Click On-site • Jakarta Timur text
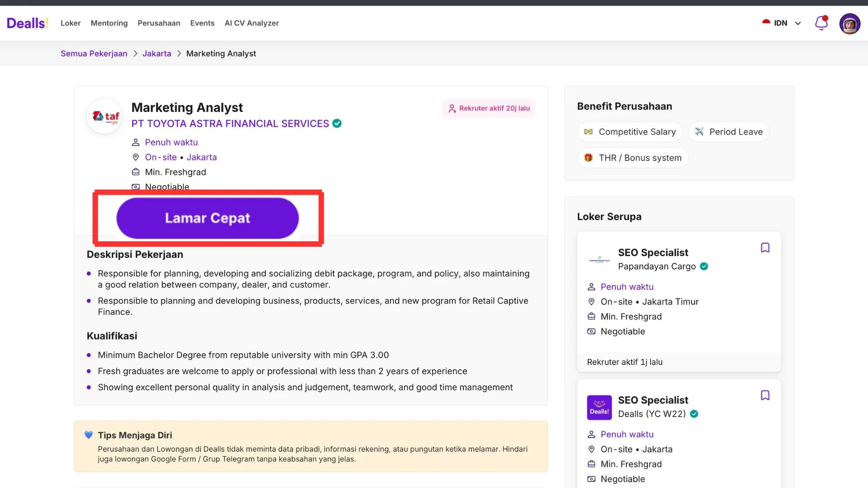Viewport: 868px width, 488px height. point(650,302)
